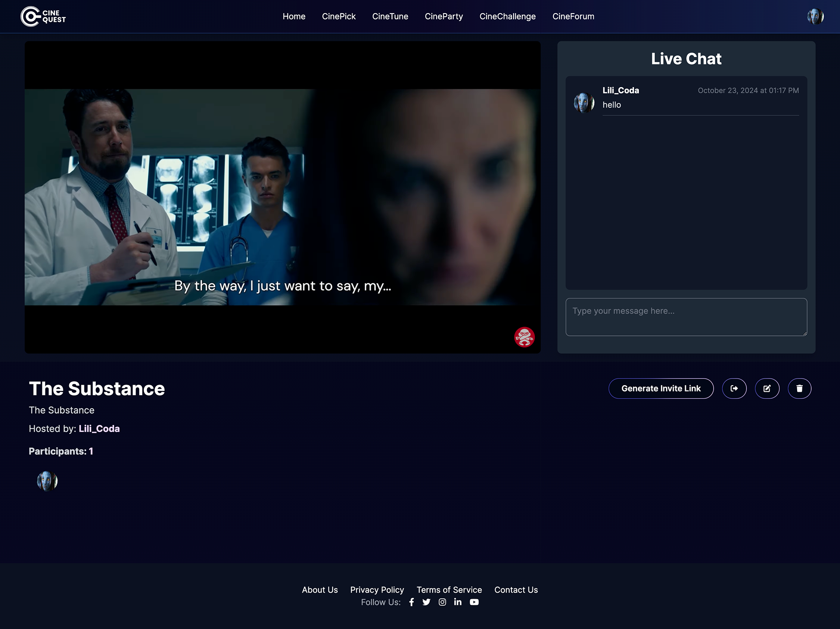Open the CinePick section
Image resolution: width=840 pixels, height=629 pixels.
(339, 17)
